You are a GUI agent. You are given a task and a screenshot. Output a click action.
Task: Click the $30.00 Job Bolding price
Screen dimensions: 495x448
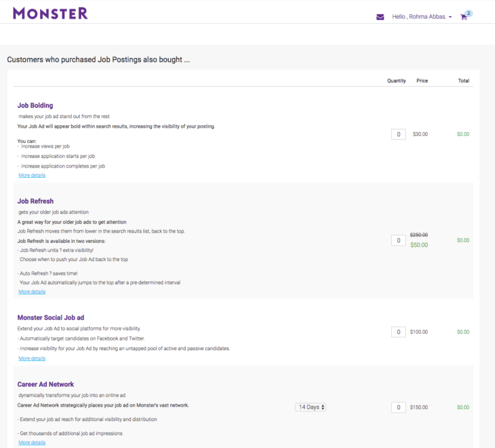(x=420, y=134)
